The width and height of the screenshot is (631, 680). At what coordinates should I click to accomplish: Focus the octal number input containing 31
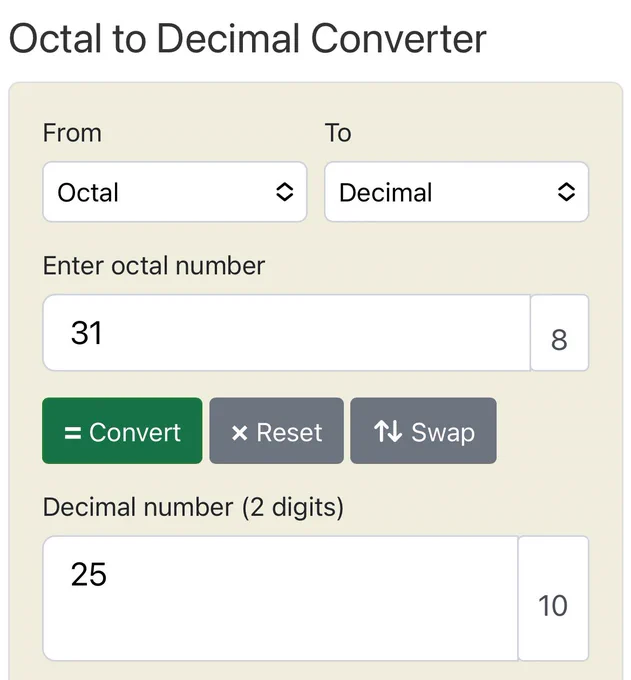[286, 333]
